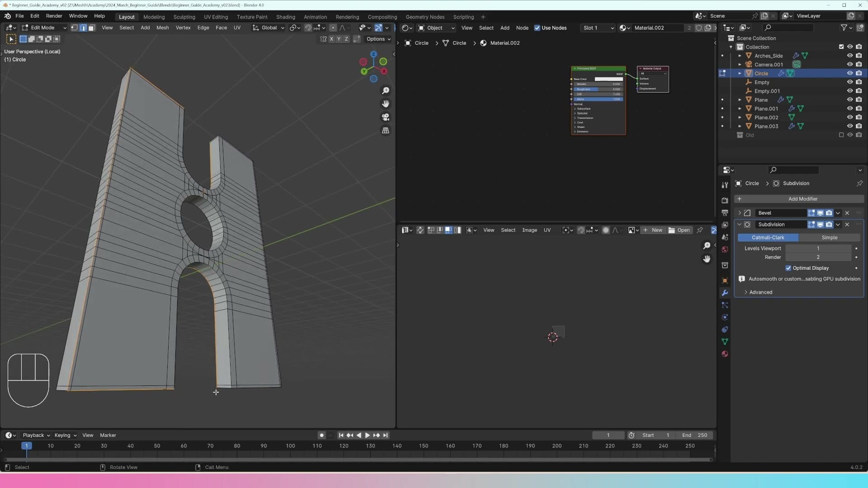Click the current frame number field
Image resolution: width=868 pixels, height=488 pixels.
coord(608,436)
